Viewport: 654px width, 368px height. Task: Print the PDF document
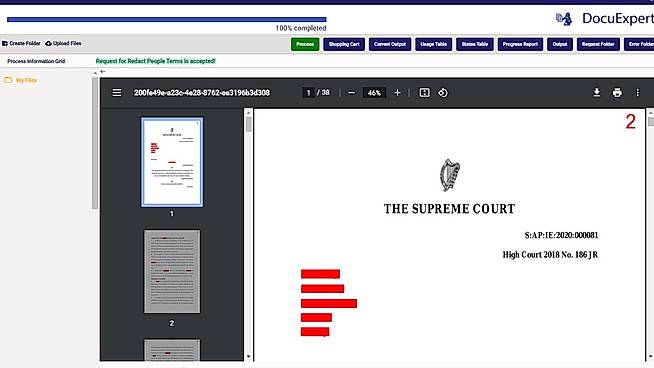617,92
